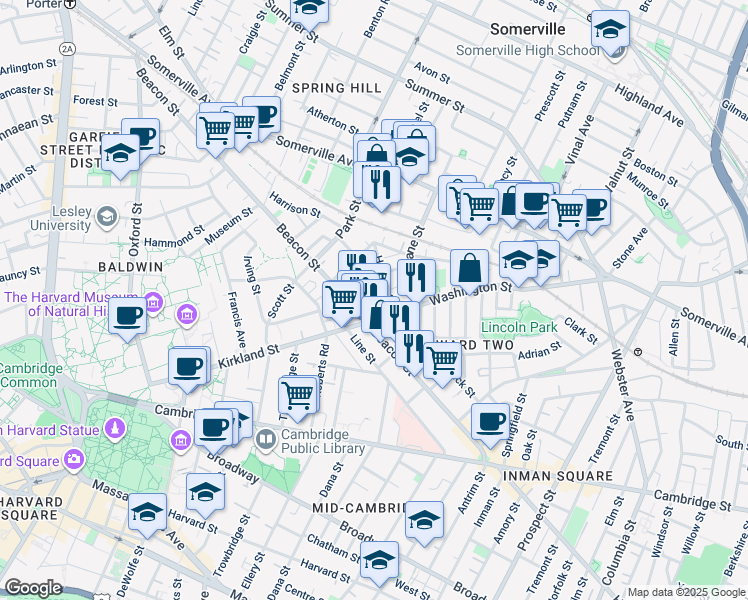Select the Harvard Museum of Natural History pin
Viewport: 748px width, 600px height.
(x=153, y=303)
